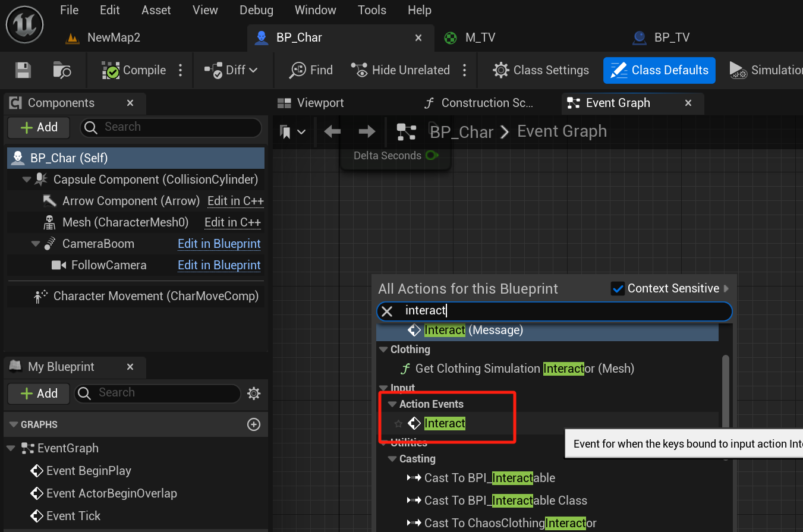Select the Character Movement component
The height and width of the screenshot is (532, 803).
click(x=135, y=296)
